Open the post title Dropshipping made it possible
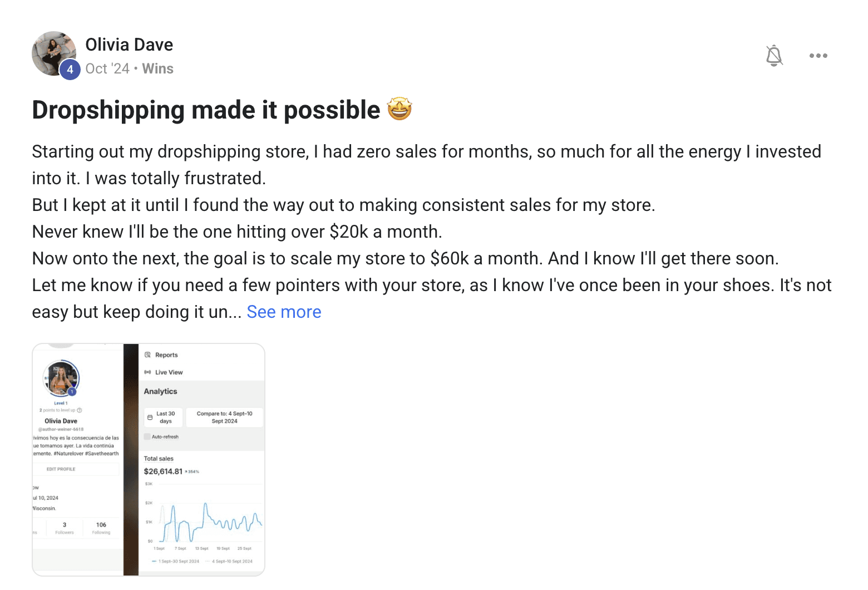Image resolution: width=868 pixels, height=590 pixels. 206,110
